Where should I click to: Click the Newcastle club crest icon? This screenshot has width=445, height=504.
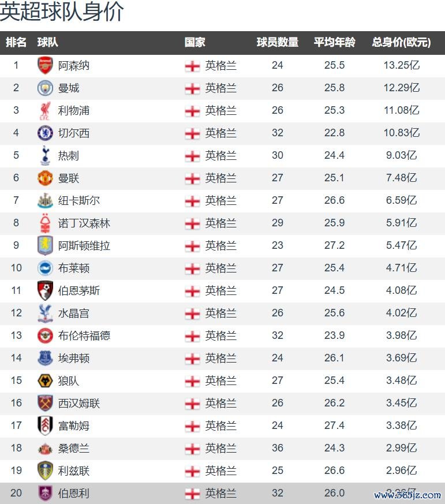click(x=45, y=201)
